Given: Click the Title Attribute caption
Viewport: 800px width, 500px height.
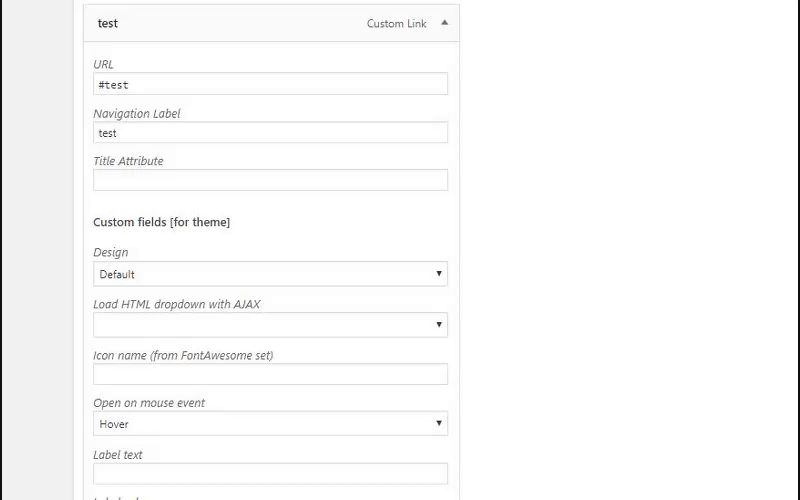Looking at the screenshot, I should pos(128,161).
